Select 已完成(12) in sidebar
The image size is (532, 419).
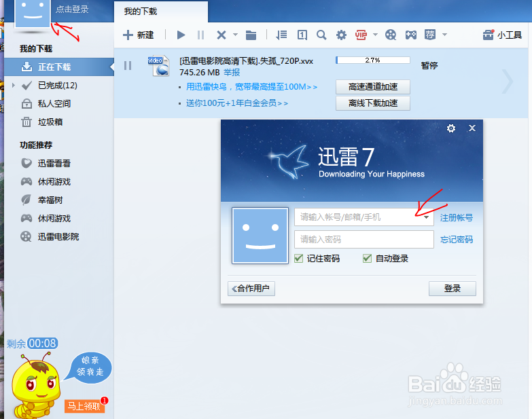[x=58, y=86]
